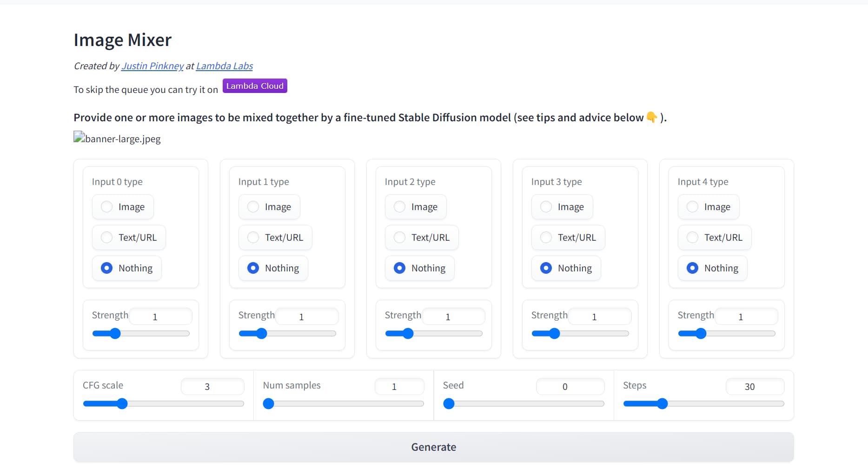Focus the Steps value input box

pyautogui.click(x=755, y=387)
